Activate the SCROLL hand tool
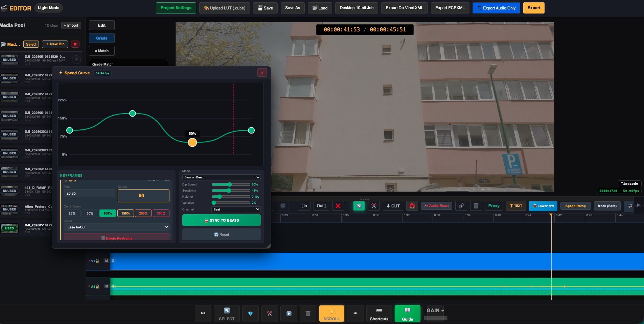The width and height of the screenshot is (644, 324). tap(331, 314)
